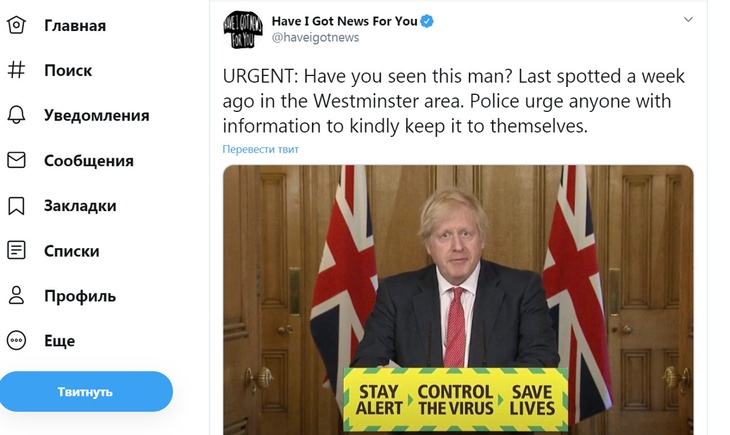The width and height of the screenshot is (730, 435).
Task: Click the Lists icon
Action: (x=16, y=251)
